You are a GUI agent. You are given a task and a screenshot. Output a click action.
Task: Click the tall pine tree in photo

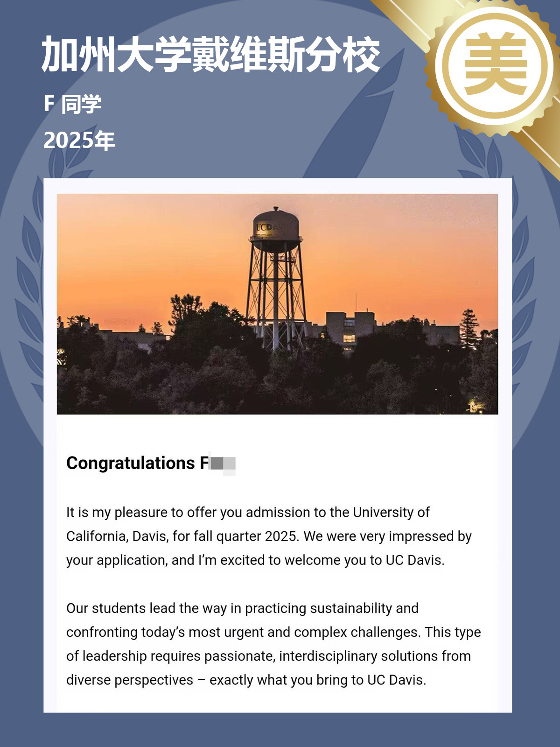tap(469, 329)
